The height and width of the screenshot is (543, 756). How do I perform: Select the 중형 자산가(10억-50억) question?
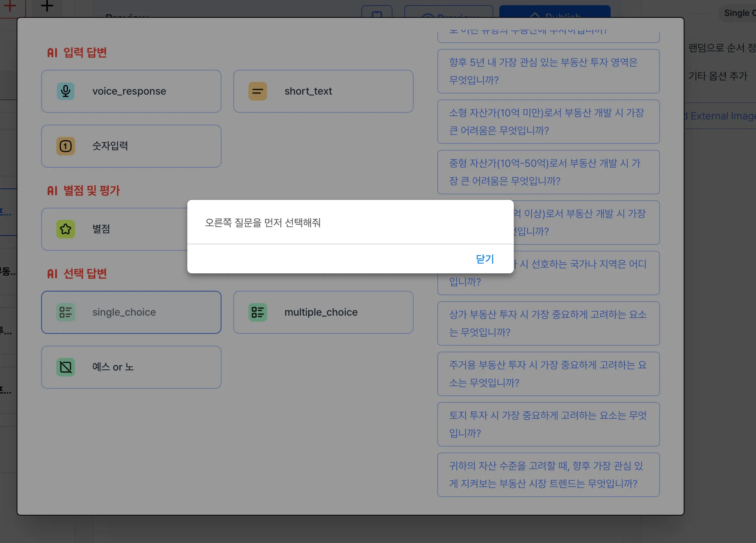coord(548,172)
